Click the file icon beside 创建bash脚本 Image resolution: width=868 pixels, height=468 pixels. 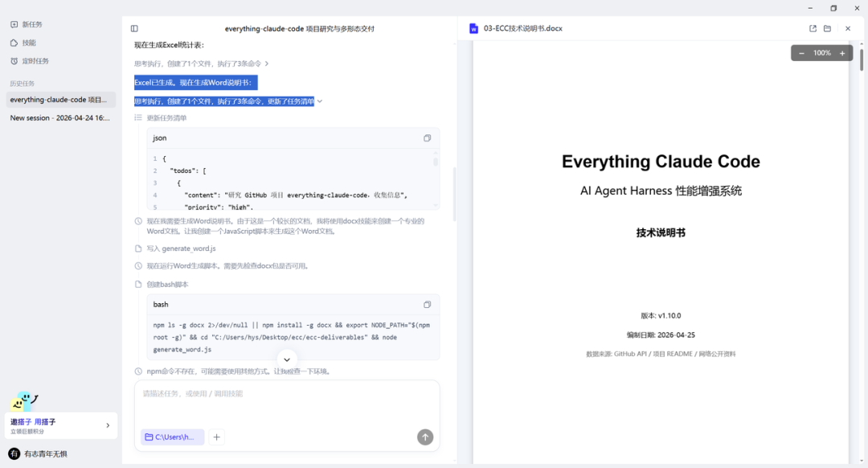click(138, 285)
